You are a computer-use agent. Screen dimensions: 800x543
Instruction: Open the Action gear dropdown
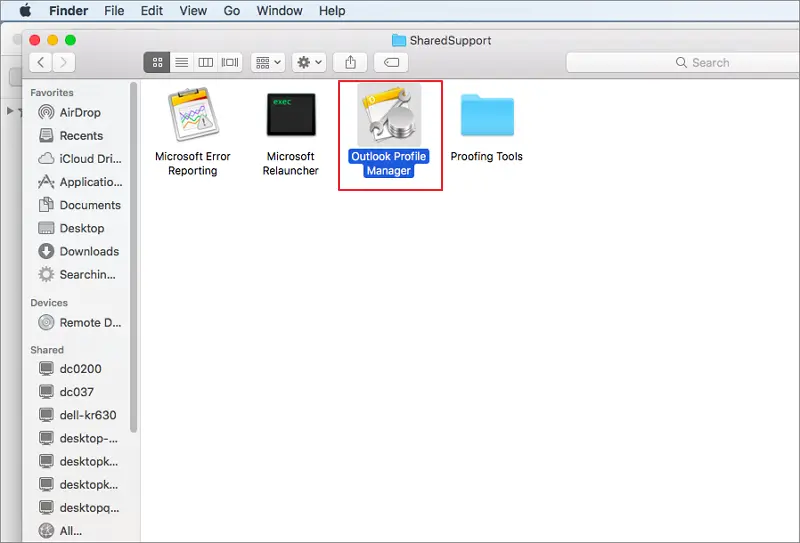click(309, 62)
